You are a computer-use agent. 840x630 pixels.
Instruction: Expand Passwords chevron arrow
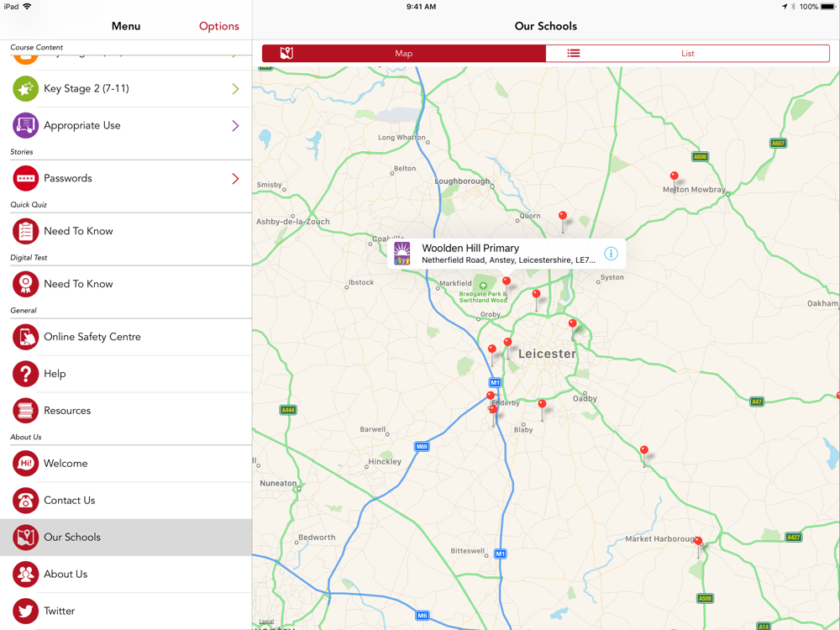pyautogui.click(x=235, y=179)
